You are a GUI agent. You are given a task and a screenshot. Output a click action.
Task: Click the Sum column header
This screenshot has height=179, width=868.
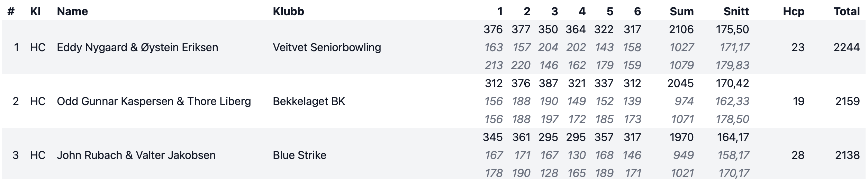(681, 11)
